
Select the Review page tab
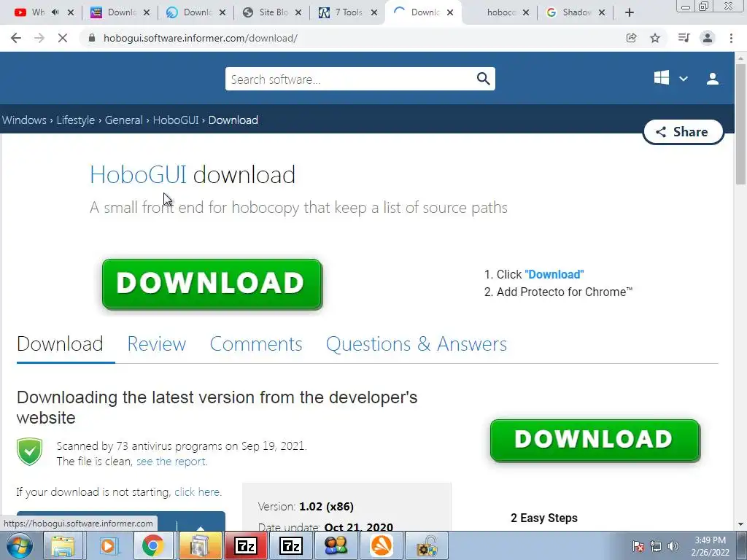coord(156,344)
